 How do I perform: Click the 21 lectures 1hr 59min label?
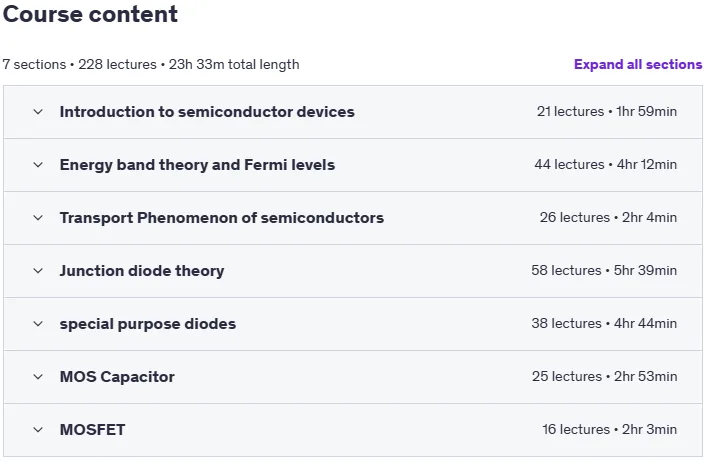tap(606, 112)
